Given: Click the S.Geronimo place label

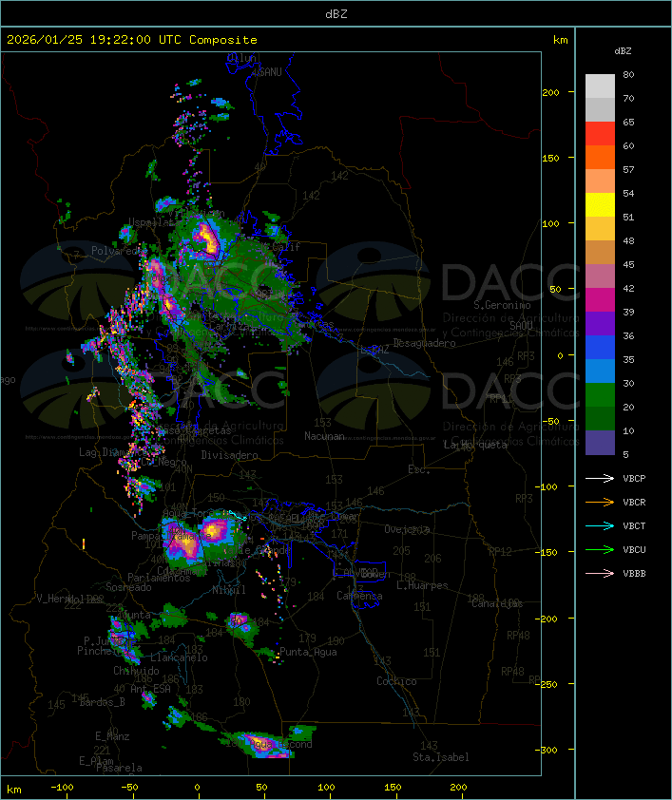Looking at the screenshot, I should point(501,306).
